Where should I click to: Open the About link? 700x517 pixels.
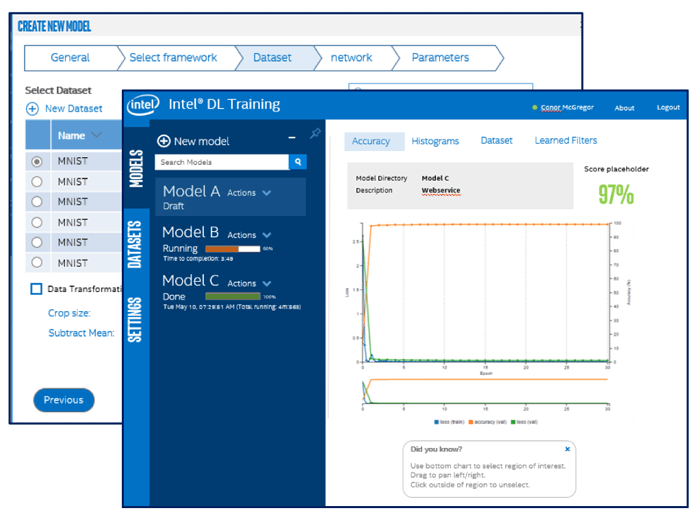(624, 108)
